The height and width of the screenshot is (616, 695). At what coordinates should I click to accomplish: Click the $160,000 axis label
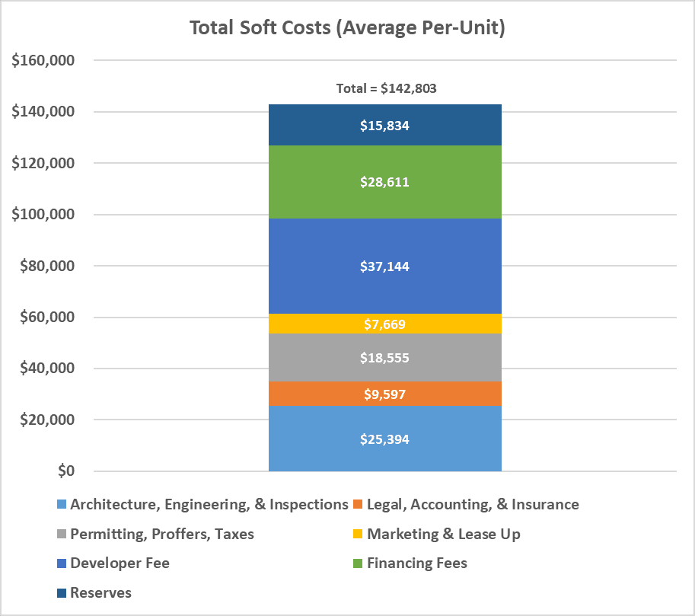[x=43, y=60]
